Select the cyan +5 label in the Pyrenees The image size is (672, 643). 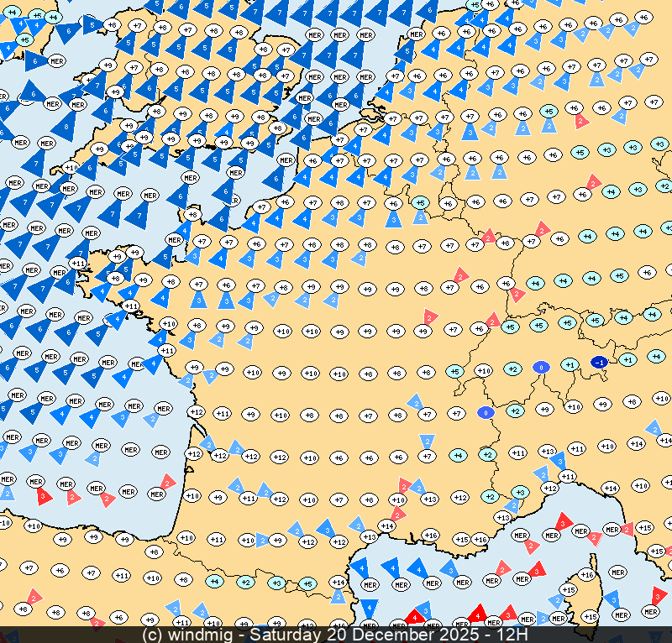point(307,583)
